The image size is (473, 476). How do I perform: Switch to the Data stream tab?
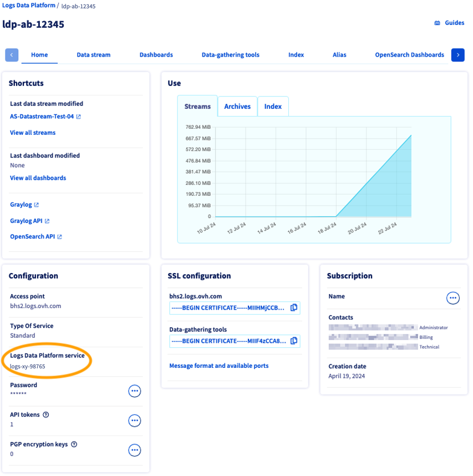[x=93, y=54]
